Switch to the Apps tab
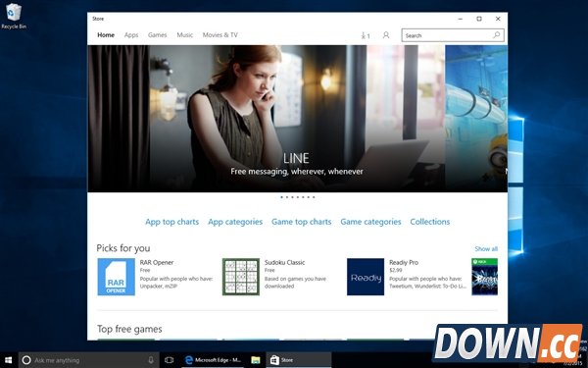The height and width of the screenshot is (368, 588). pyautogui.click(x=131, y=35)
